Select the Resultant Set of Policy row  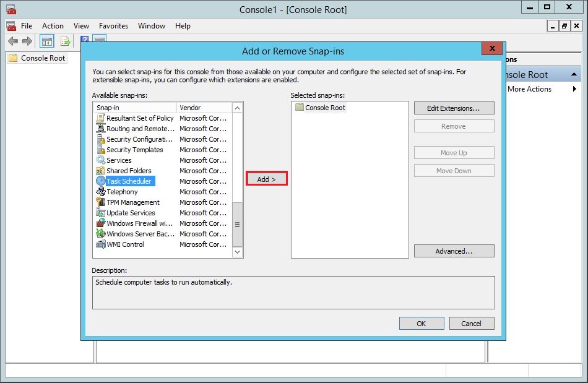163,118
